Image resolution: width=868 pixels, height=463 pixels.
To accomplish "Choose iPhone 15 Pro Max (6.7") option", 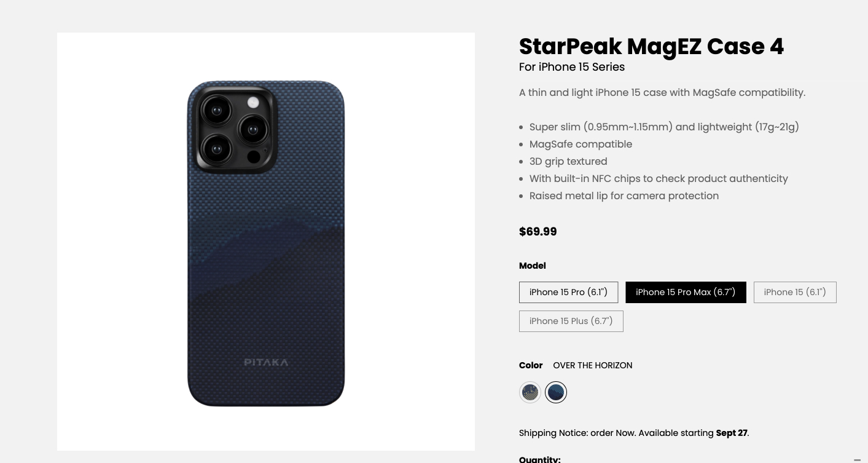I will click(x=686, y=292).
